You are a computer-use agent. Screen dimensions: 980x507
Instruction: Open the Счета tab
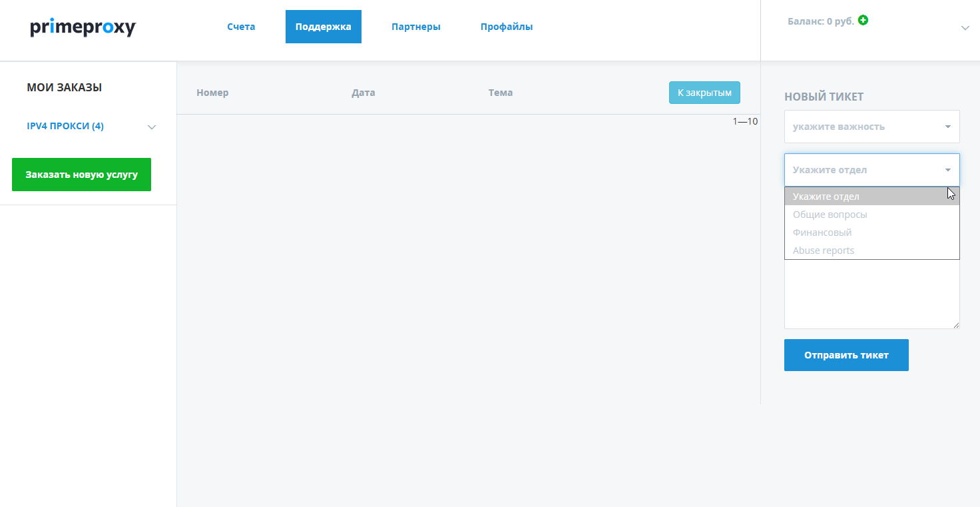click(x=241, y=27)
